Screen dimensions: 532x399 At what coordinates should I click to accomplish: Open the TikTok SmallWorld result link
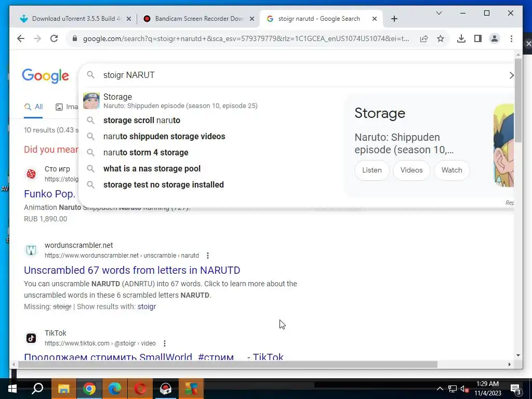click(153, 357)
